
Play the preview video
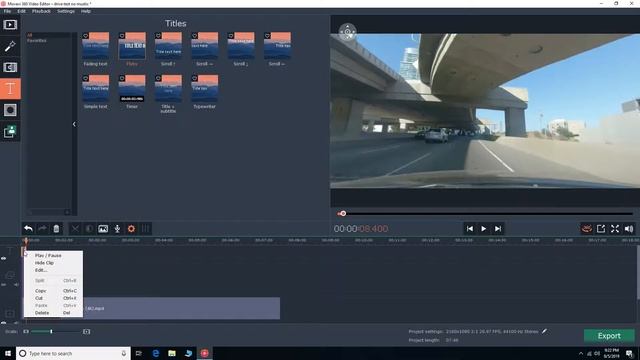(x=484, y=229)
